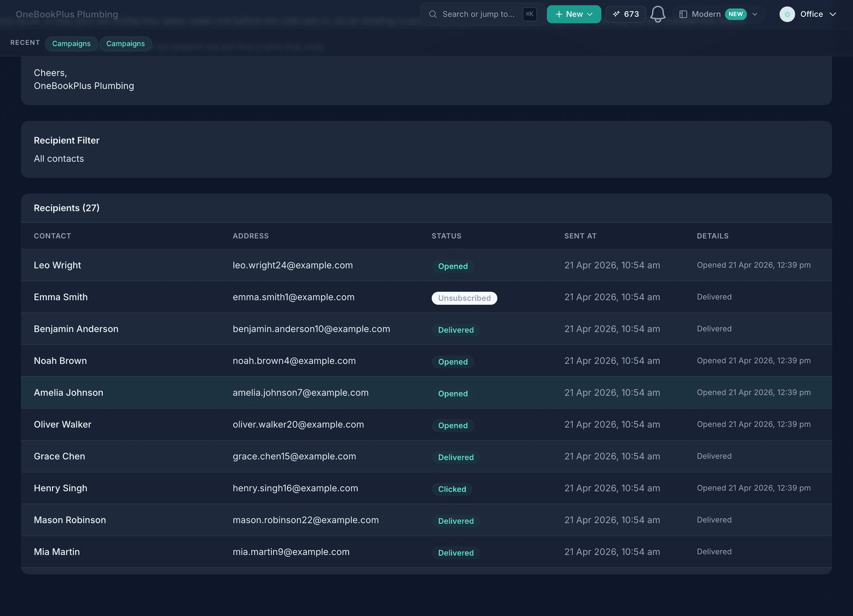This screenshot has height=616, width=853.
Task: Click the address emma.smith1@example.com
Action: point(294,297)
